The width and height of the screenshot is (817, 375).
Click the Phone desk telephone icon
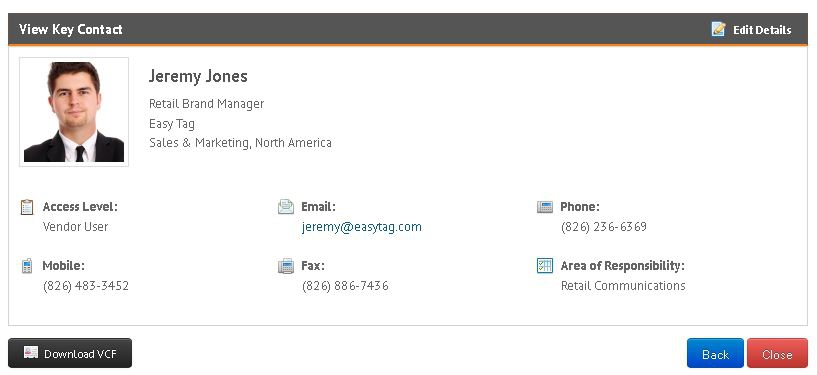pos(544,207)
